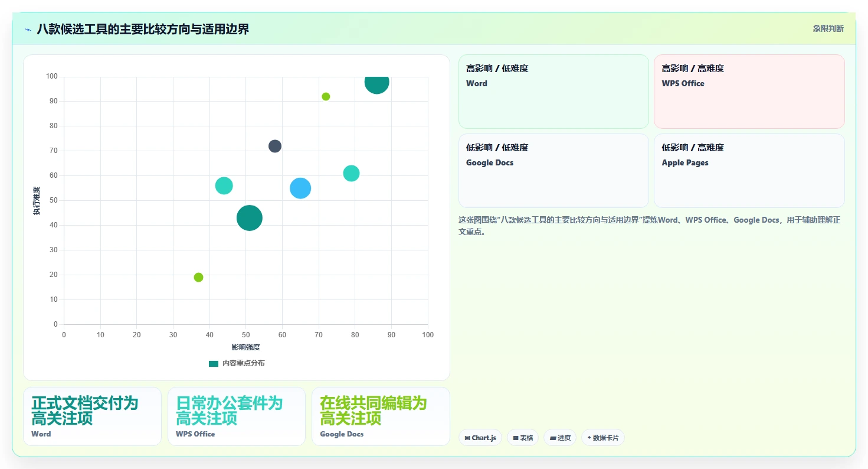868x469 pixels.
Task: Click the 表格 tag chip
Action: click(x=523, y=438)
